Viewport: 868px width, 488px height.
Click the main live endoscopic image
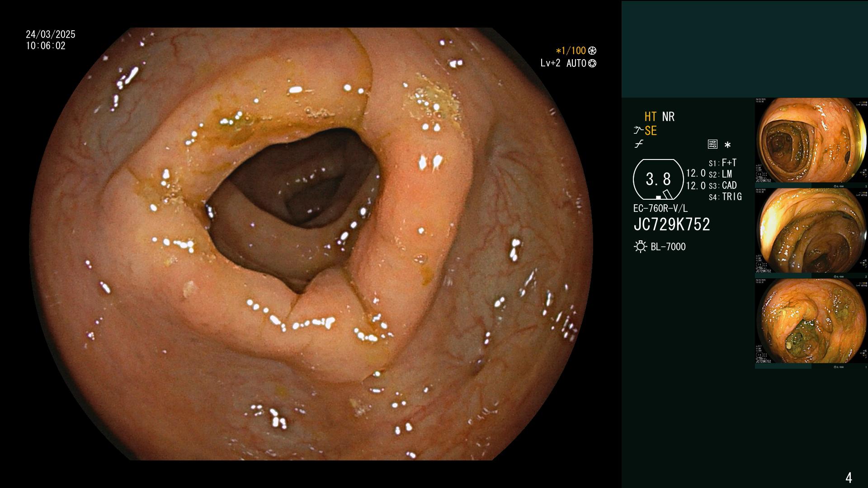[312, 244]
